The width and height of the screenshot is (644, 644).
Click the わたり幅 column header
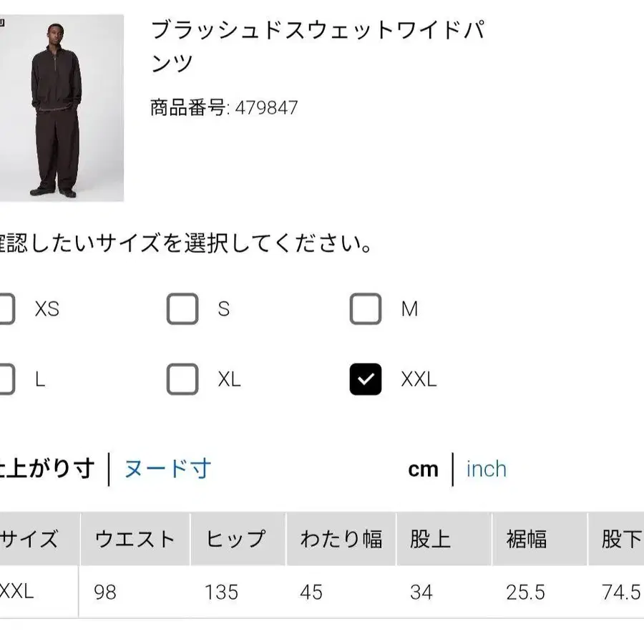tap(340, 539)
